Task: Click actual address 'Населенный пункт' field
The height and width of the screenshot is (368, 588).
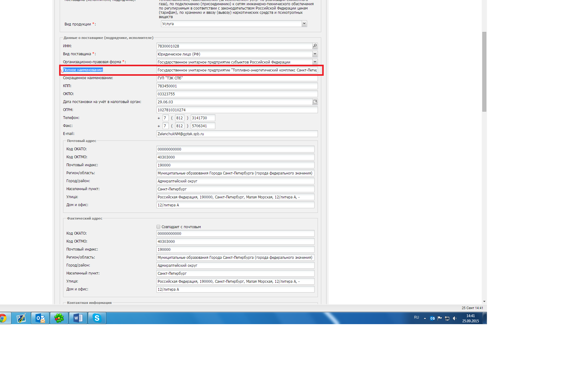Action: coord(236,273)
